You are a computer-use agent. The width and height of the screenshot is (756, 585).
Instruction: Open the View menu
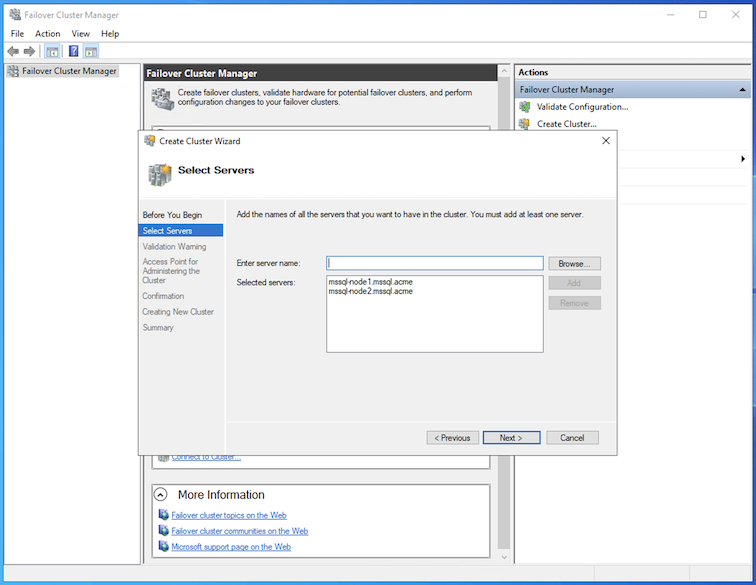tap(81, 34)
